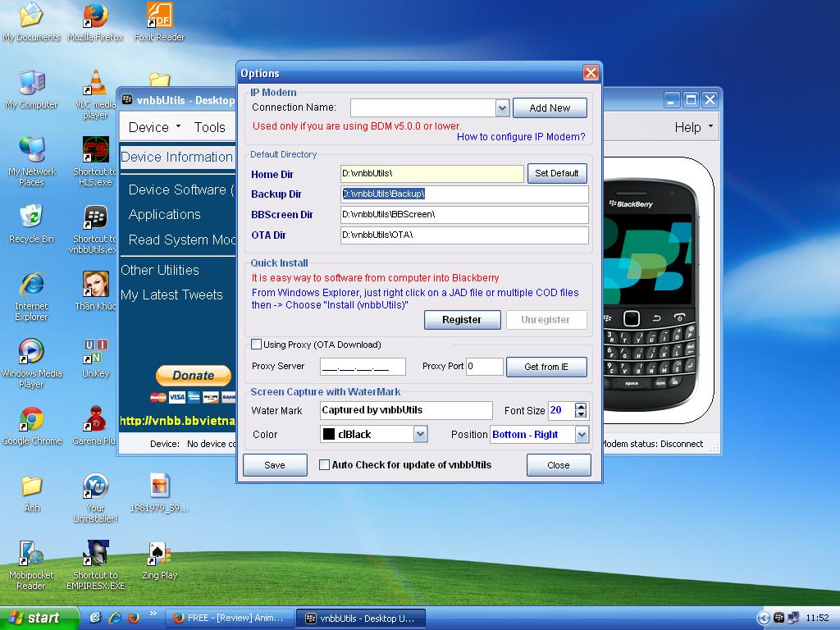Launch VLC media player icon
Image resolution: width=840 pixels, height=630 pixels.
pyautogui.click(x=95, y=83)
